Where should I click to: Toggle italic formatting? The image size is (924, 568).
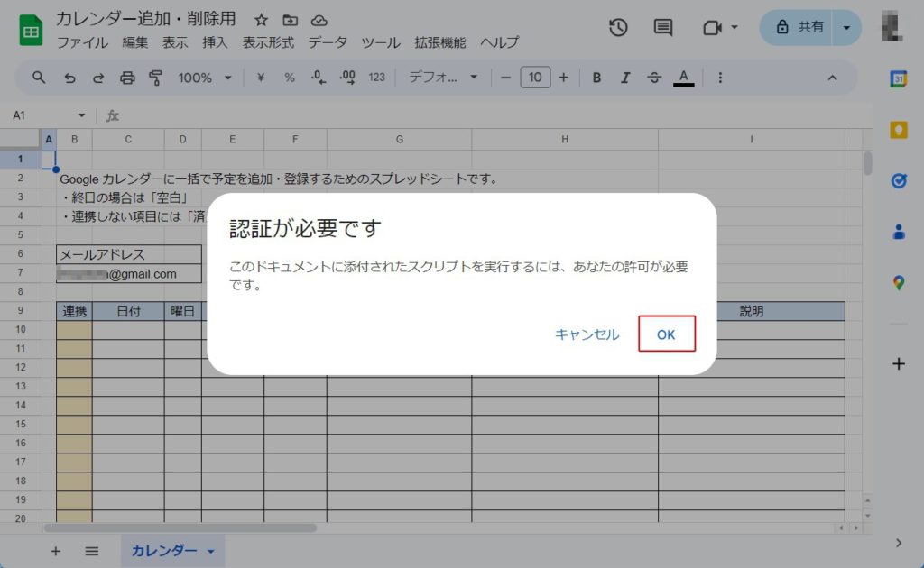click(624, 78)
